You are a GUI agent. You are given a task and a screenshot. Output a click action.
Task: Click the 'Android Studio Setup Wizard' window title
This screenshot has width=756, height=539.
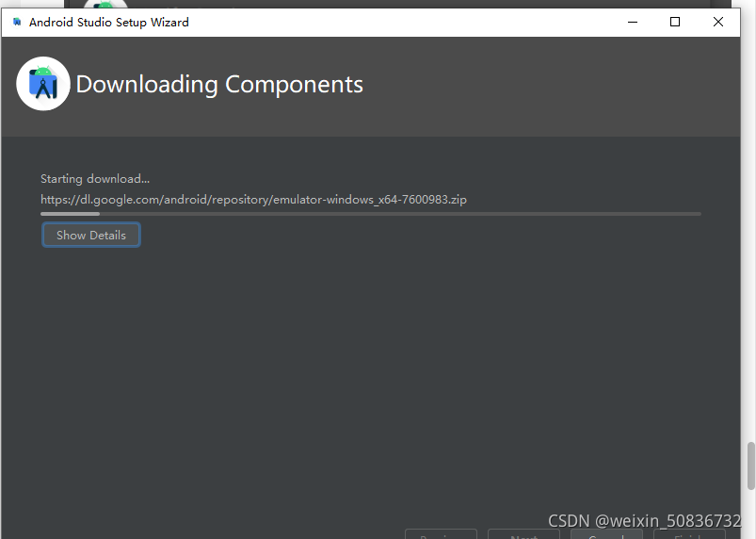tap(109, 23)
